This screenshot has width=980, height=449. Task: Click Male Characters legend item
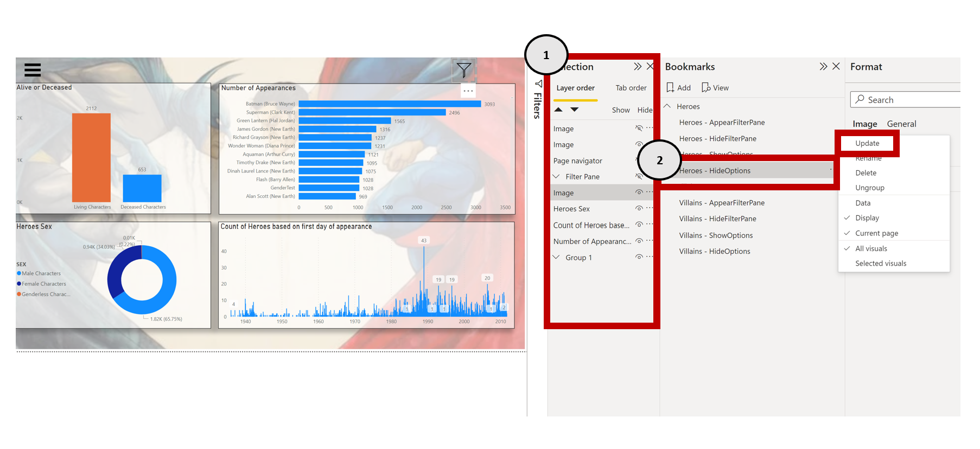(39, 273)
